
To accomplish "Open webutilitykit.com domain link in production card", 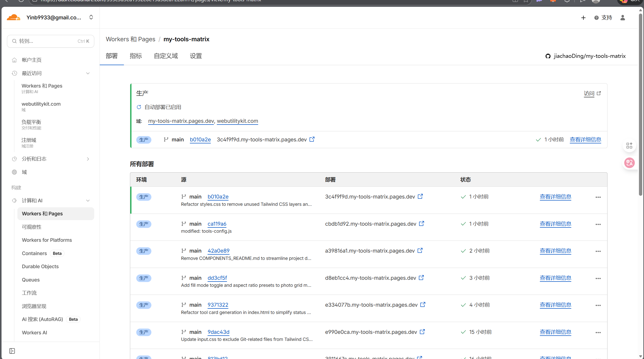I will pyautogui.click(x=238, y=121).
